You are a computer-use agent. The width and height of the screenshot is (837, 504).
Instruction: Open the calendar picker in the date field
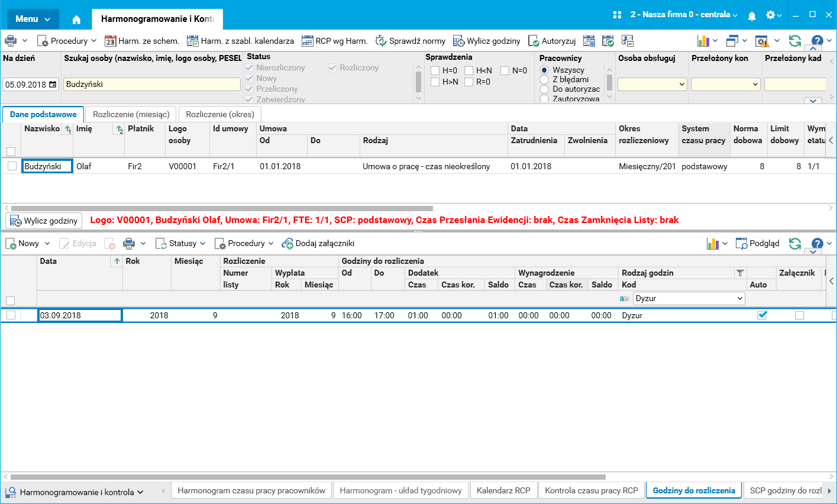[x=53, y=85]
